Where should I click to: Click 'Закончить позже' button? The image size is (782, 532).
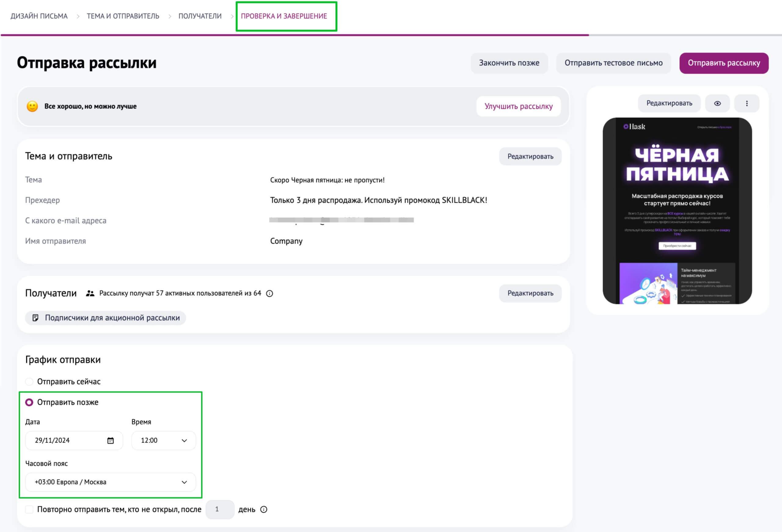point(509,63)
